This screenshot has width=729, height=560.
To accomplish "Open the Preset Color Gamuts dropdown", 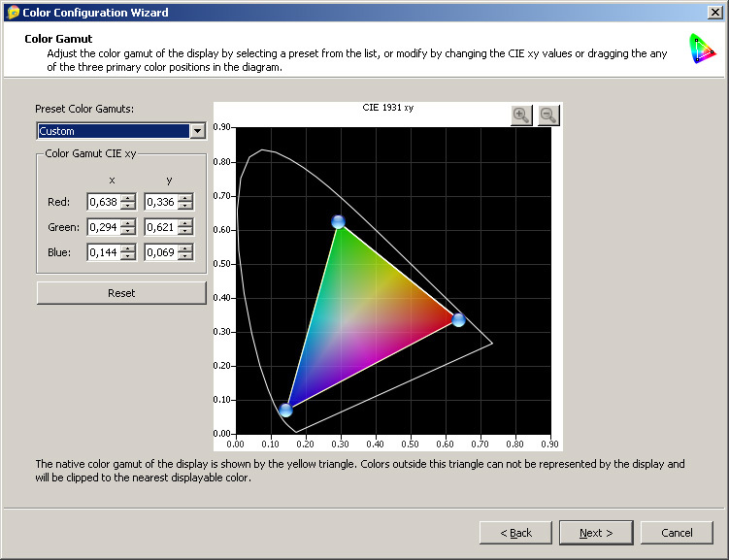I will pos(198,131).
